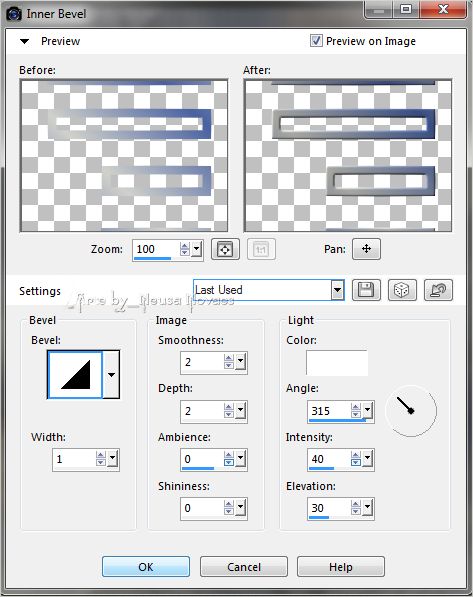Collapse the Preview section triangle
Image resolution: width=473 pixels, height=597 pixels.
point(25,41)
